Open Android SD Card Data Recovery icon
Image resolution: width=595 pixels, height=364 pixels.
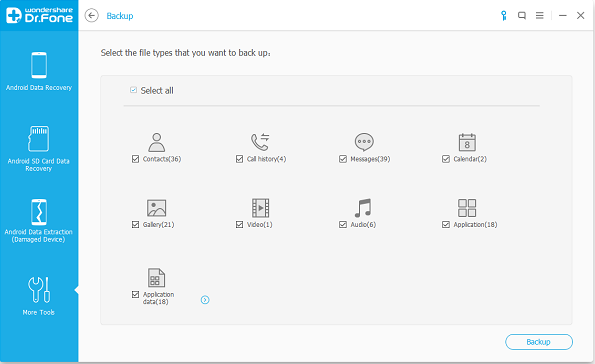[38, 139]
